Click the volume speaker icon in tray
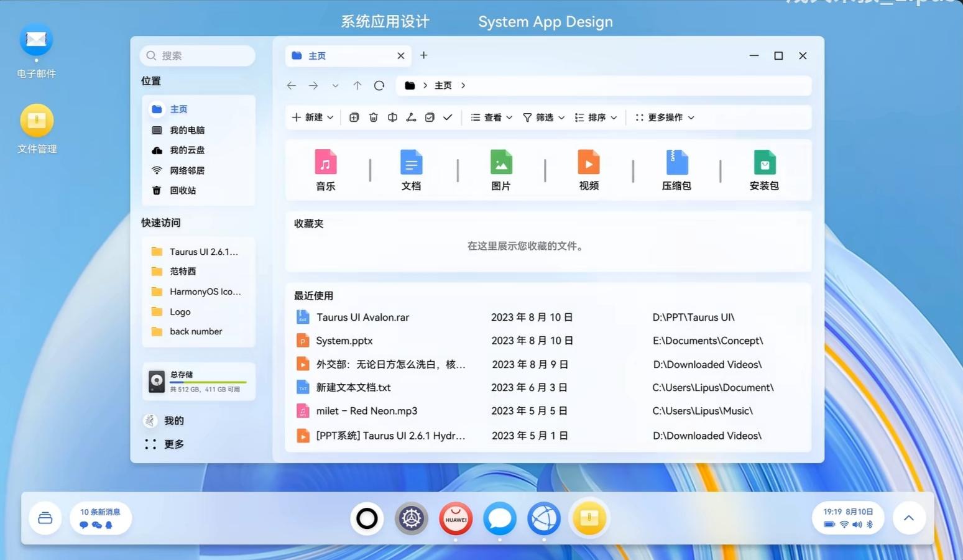This screenshot has height=560, width=963. pos(857,524)
